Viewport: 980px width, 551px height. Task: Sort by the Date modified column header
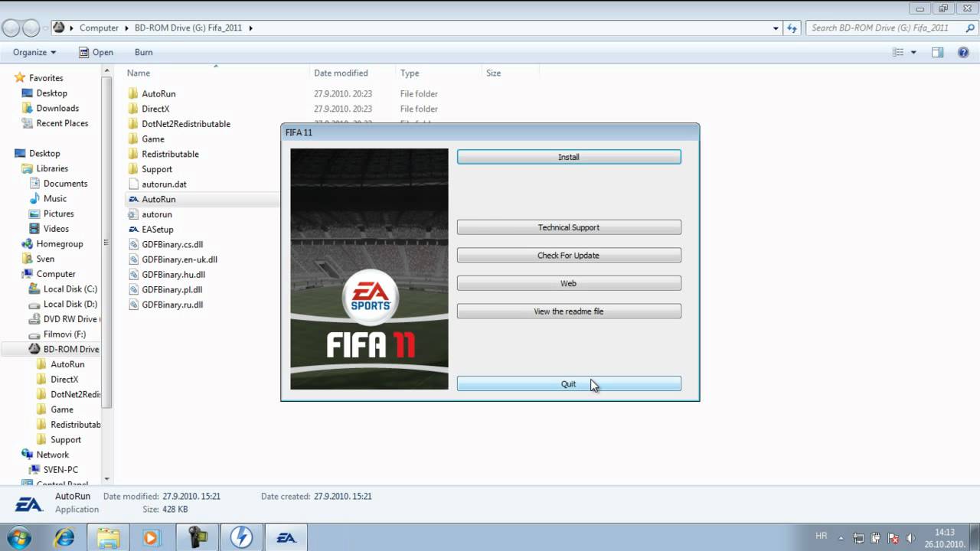(x=340, y=73)
